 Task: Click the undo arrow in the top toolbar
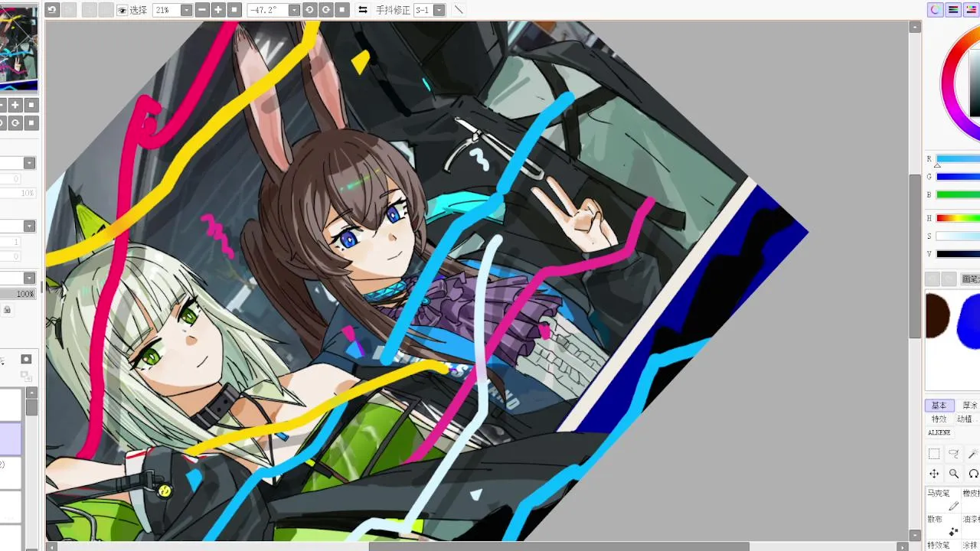point(52,10)
